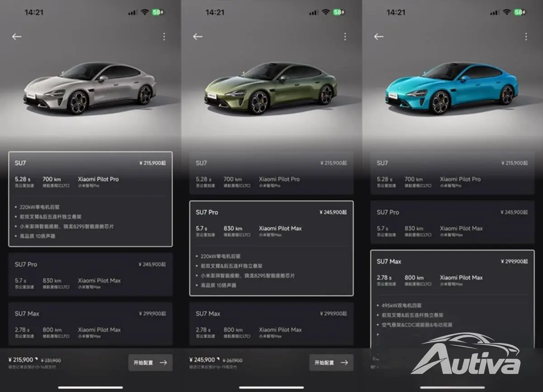This screenshot has width=543, height=392.
Task: Tap the crossed-out original price on green screen's bottom bar
Action: [232, 360]
